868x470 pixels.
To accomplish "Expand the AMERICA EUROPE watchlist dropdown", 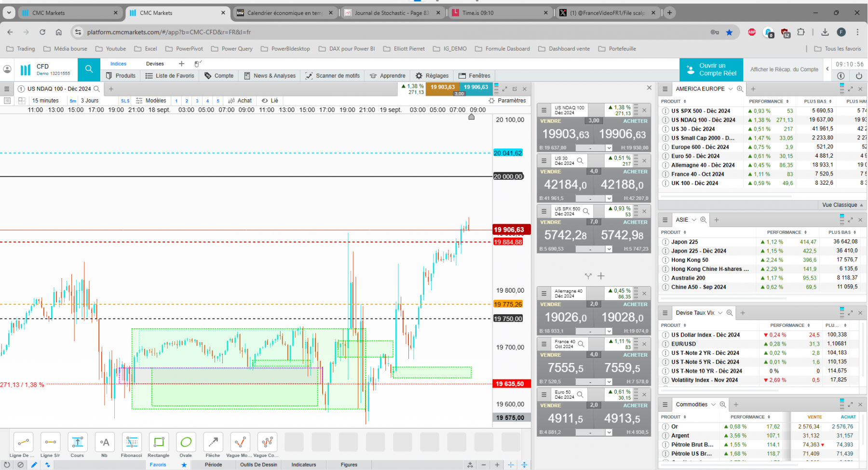I will pyautogui.click(x=731, y=89).
